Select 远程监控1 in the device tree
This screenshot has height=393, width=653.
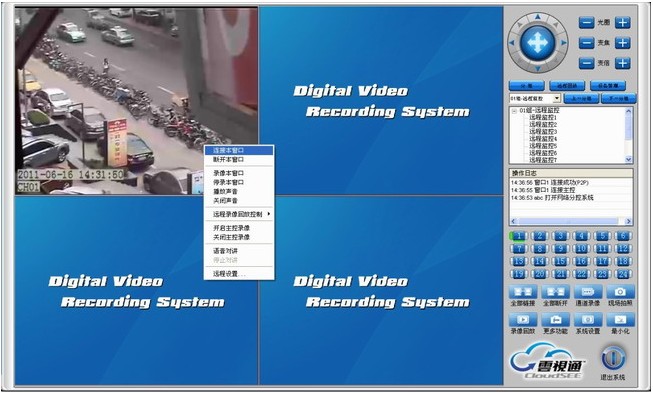(x=543, y=117)
